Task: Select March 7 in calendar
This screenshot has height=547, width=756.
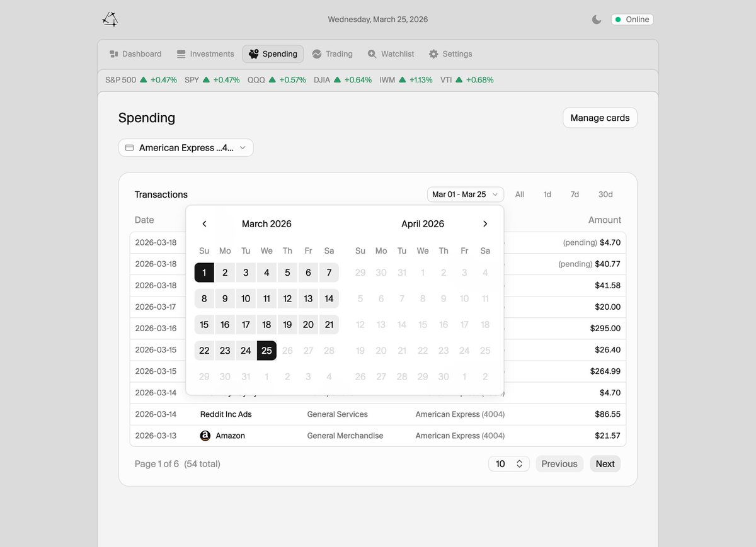Action: click(329, 273)
